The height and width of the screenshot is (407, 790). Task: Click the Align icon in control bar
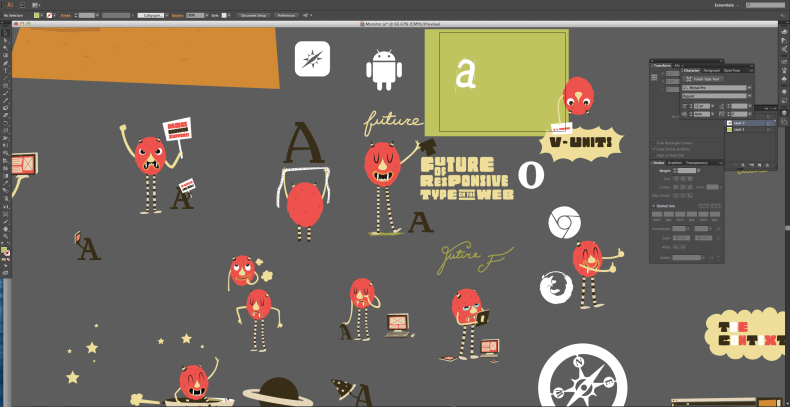pyautogui.click(x=305, y=15)
